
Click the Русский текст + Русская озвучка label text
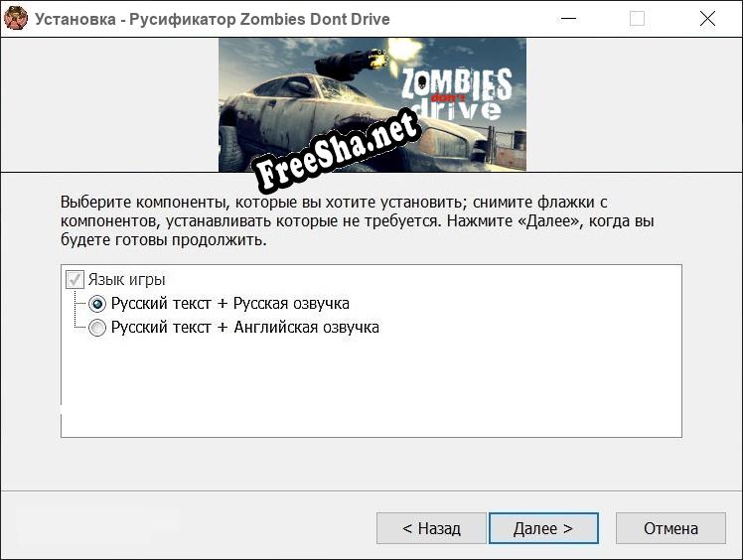(229, 304)
